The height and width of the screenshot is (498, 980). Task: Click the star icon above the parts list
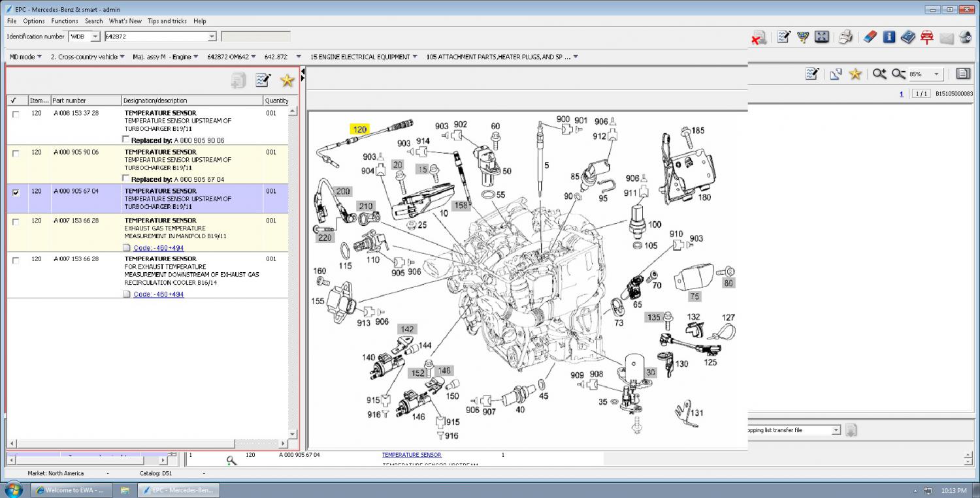(x=287, y=80)
